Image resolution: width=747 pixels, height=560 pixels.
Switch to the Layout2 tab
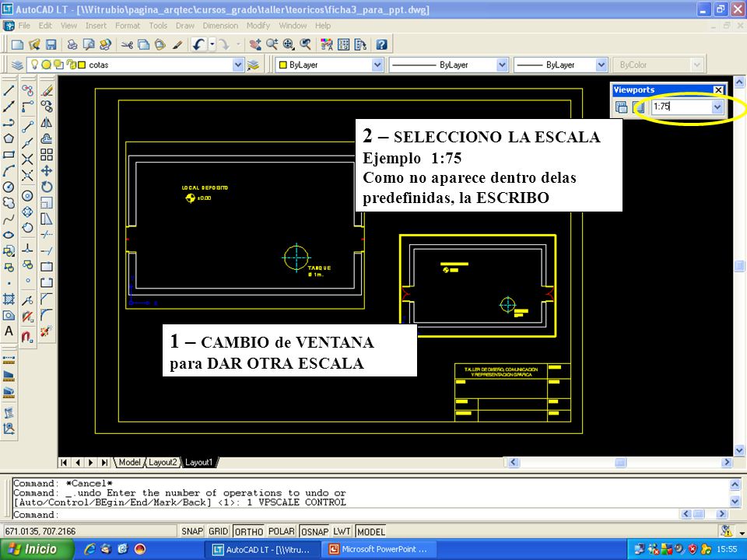(x=163, y=462)
